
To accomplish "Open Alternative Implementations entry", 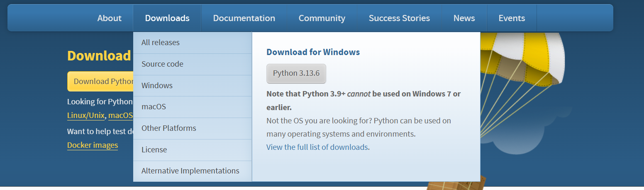I will pyautogui.click(x=190, y=171).
